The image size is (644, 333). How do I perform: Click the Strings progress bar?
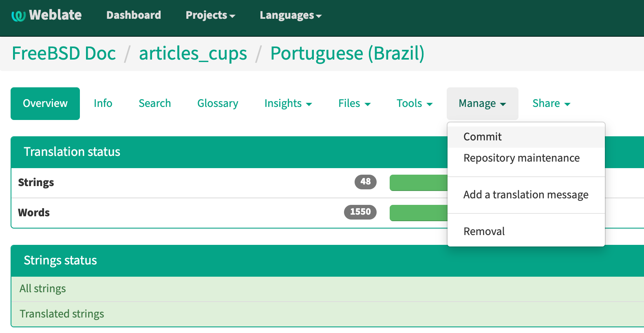click(419, 182)
